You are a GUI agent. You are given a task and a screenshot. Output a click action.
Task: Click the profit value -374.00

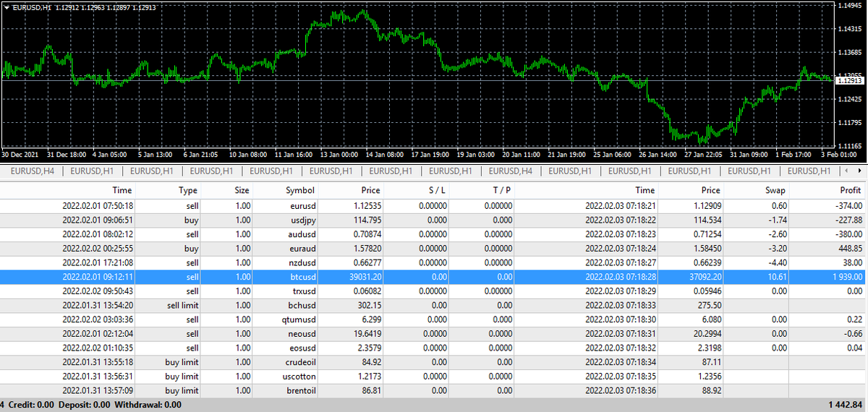coord(848,206)
